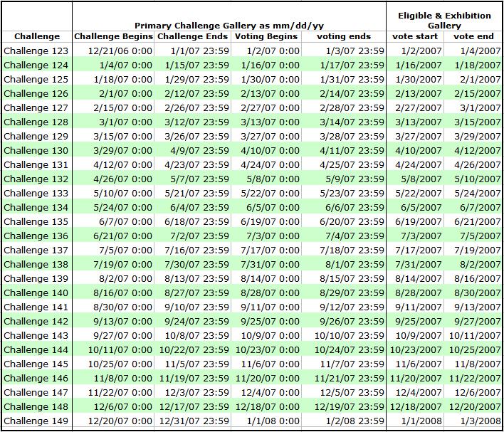Click the '3/15/2007' vote end cell

[x=478, y=122]
